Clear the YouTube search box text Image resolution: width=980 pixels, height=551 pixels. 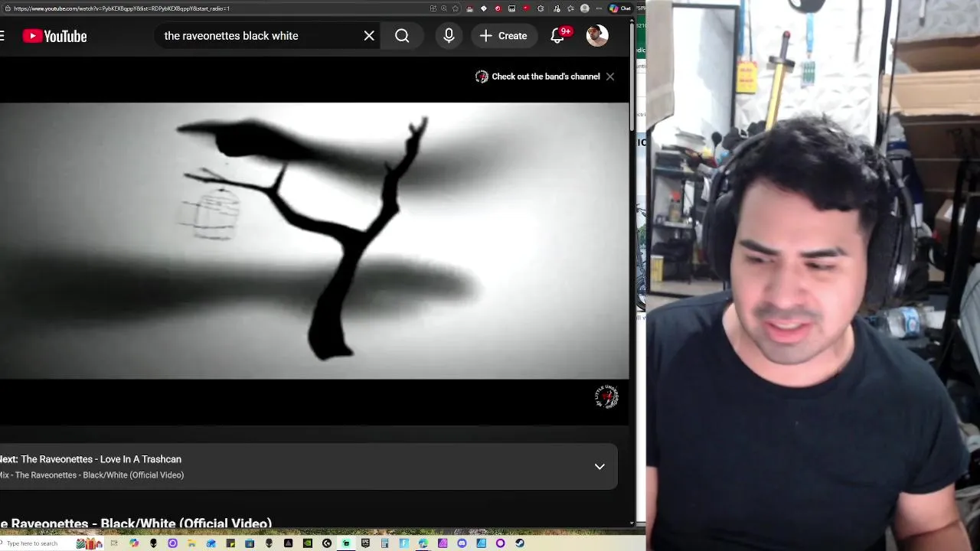[369, 36]
